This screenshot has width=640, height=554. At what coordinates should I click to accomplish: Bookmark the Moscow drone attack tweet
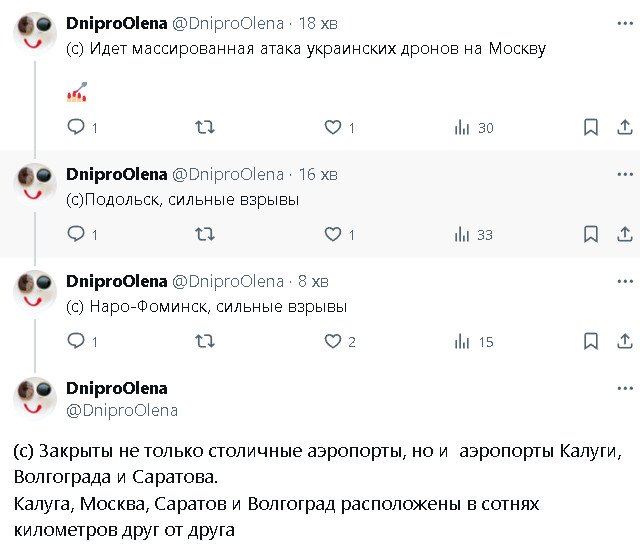click(591, 127)
